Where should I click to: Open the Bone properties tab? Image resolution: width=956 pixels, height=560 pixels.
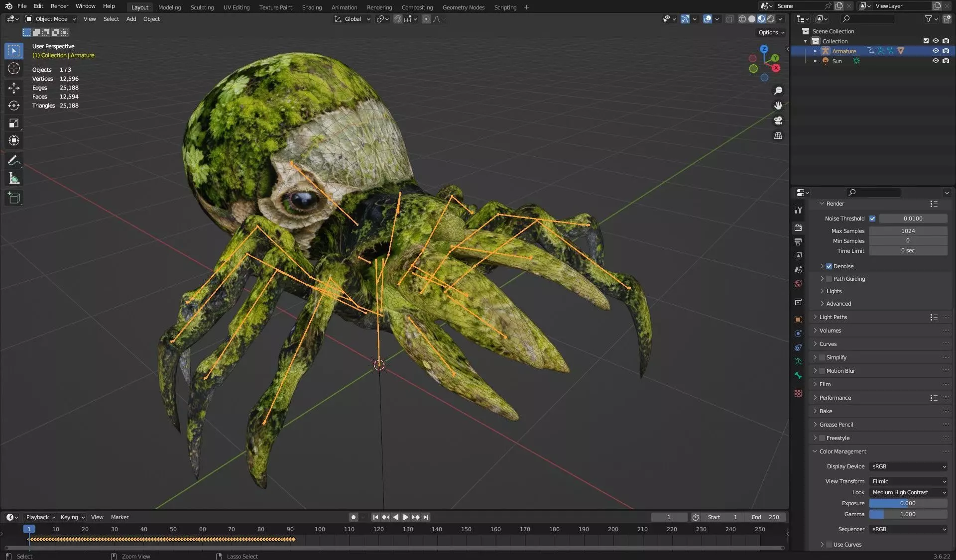[798, 375]
